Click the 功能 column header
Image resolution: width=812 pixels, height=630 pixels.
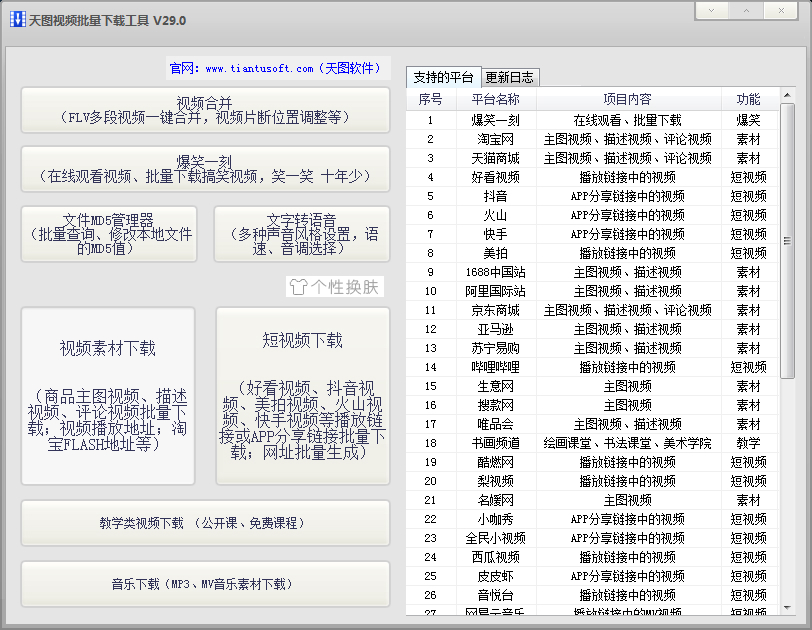(x=748, y=99)
